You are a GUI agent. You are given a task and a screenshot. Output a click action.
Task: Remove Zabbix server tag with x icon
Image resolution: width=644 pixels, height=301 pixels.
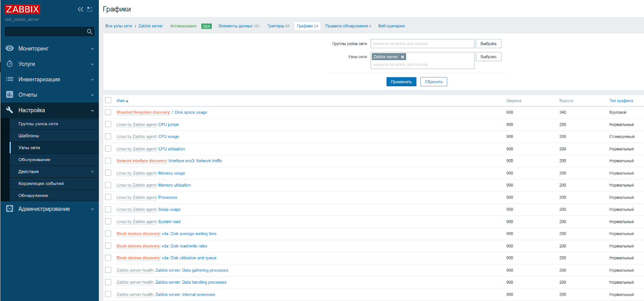402,57
